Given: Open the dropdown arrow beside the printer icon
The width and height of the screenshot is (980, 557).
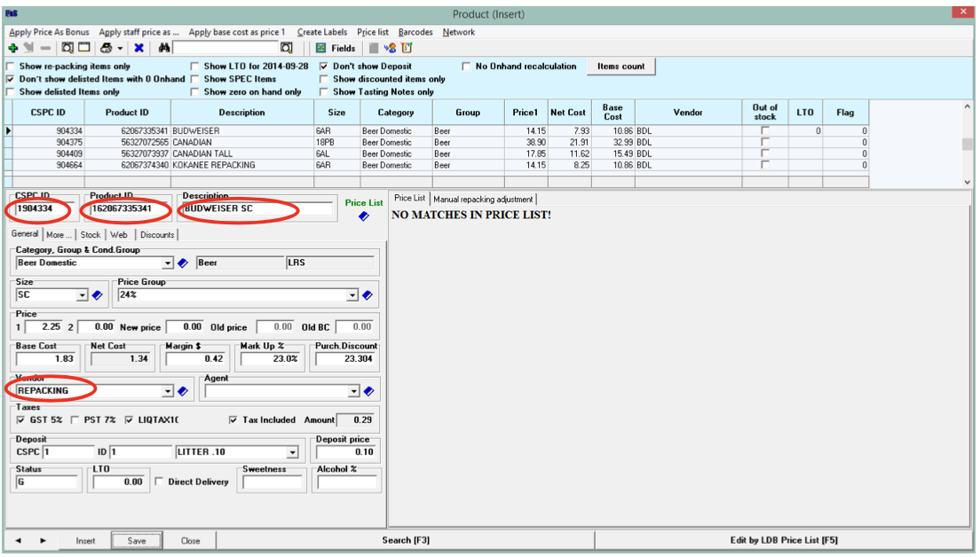Looking at the screenshot, I should 119,49.
